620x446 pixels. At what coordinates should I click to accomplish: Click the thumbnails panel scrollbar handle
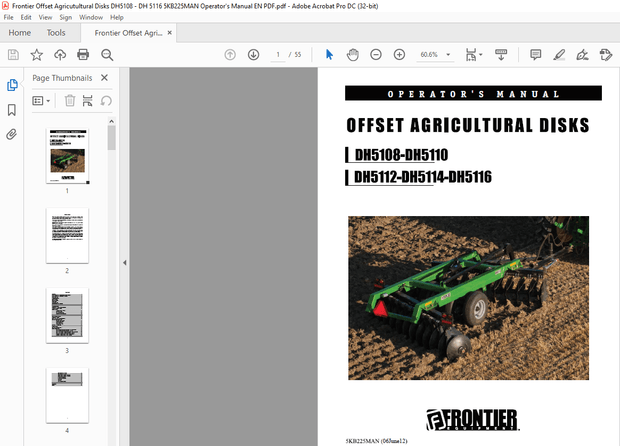coord(112,138)
